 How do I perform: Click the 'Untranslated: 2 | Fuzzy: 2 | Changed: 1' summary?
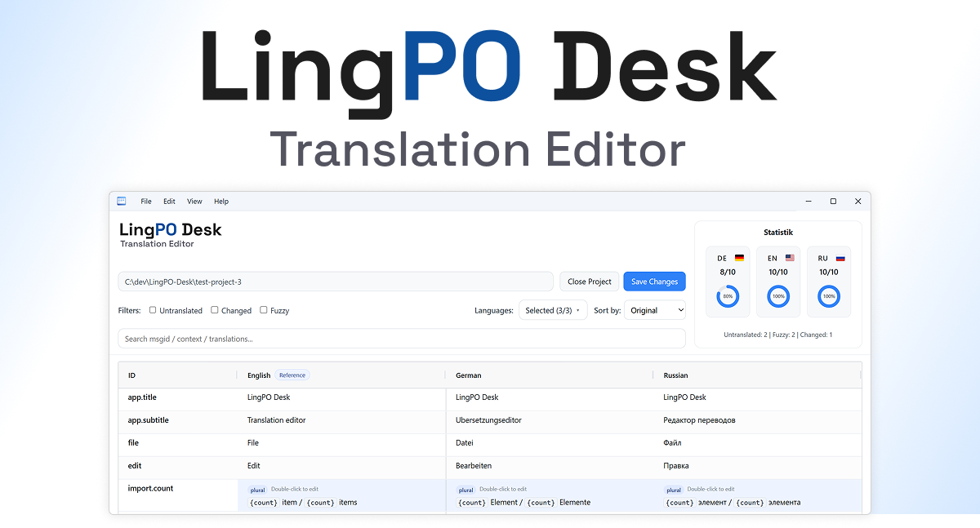[x=778, y=335]
